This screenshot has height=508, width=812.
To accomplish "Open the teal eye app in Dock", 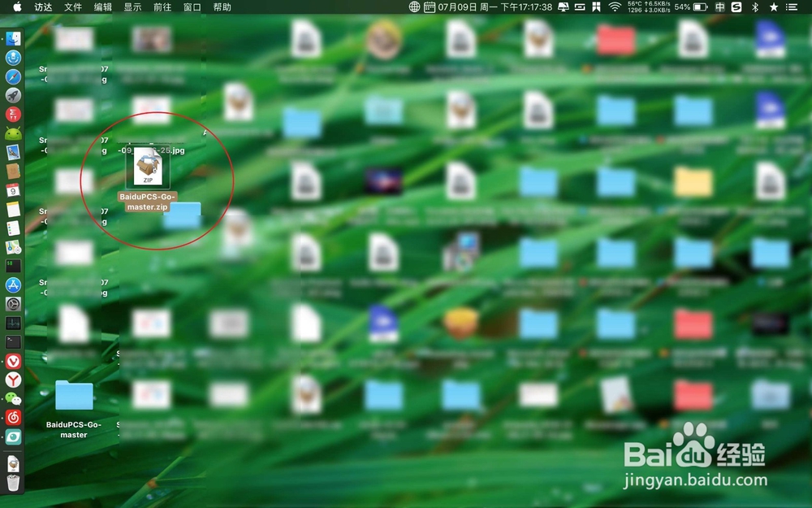I will point(13,436).
